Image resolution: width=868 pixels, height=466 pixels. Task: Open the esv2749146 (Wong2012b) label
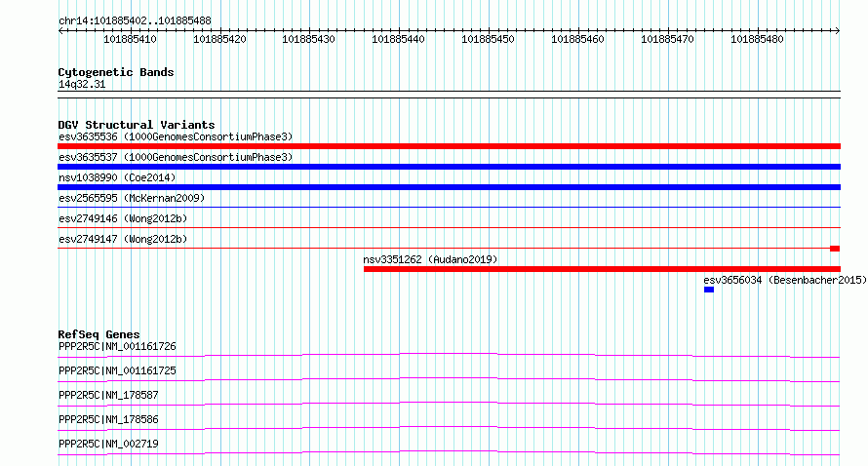(x=123, y=218)
